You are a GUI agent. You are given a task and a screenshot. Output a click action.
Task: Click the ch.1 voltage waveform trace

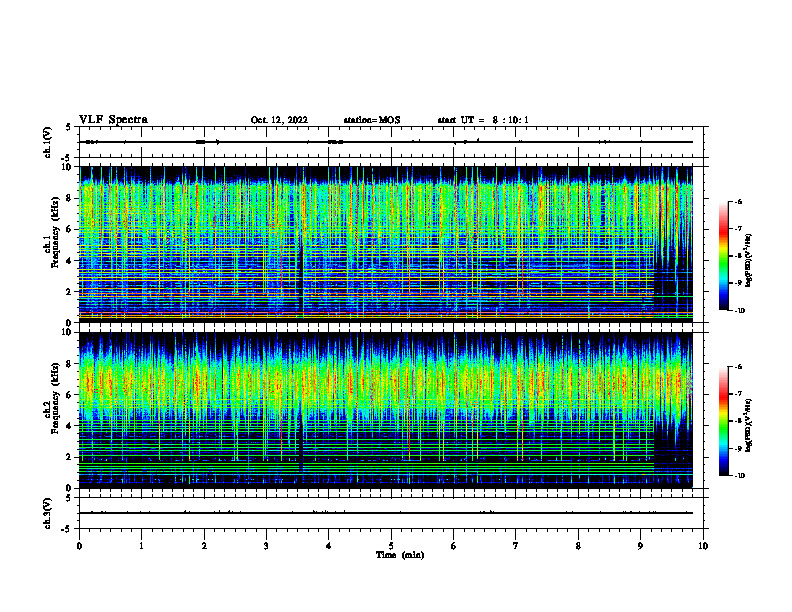[386, 142]
